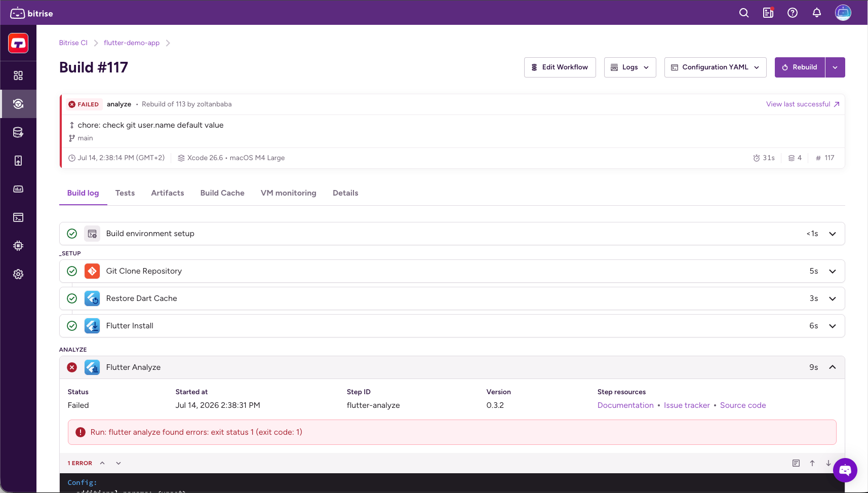Go to previous error in log
This screenshot has height=493, width=868.
(x=102, y=463)
